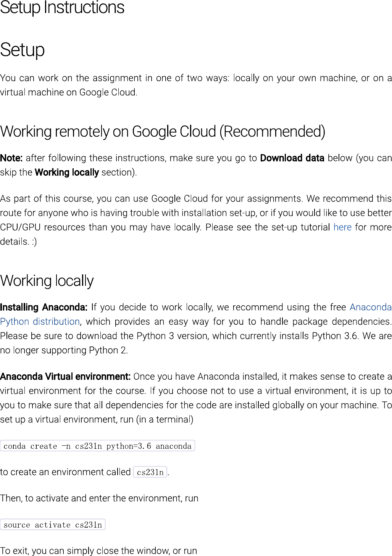Click the bold 'Note:' label
Viewport: 392px width, 556px height.
tap(11, 158)
